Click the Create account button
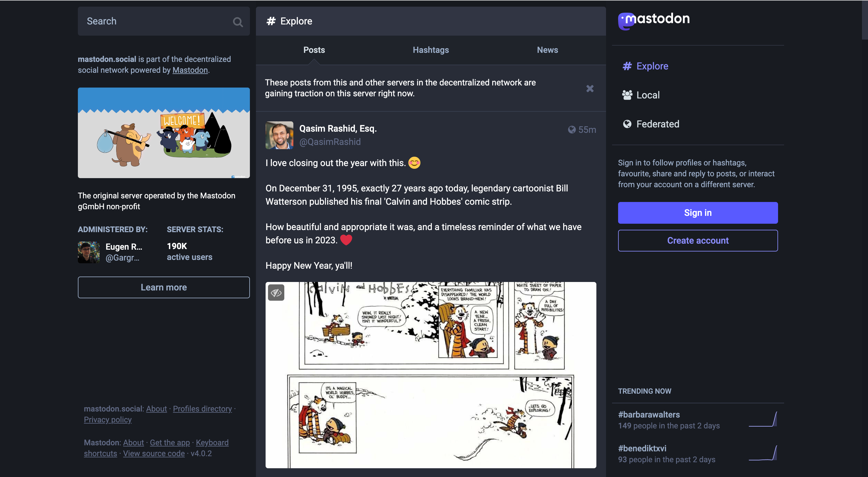The image size is (868, 477). click(x=697, y=240)
